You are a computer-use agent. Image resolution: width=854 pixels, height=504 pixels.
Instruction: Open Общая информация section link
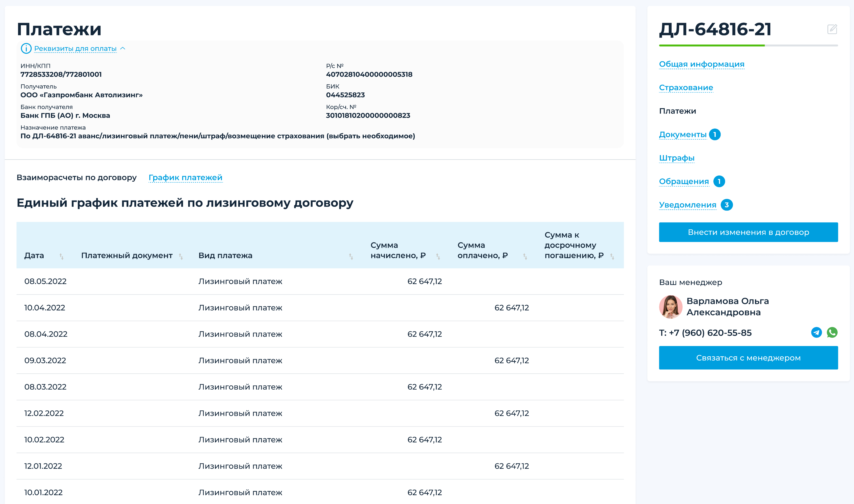tap(701, 64)
